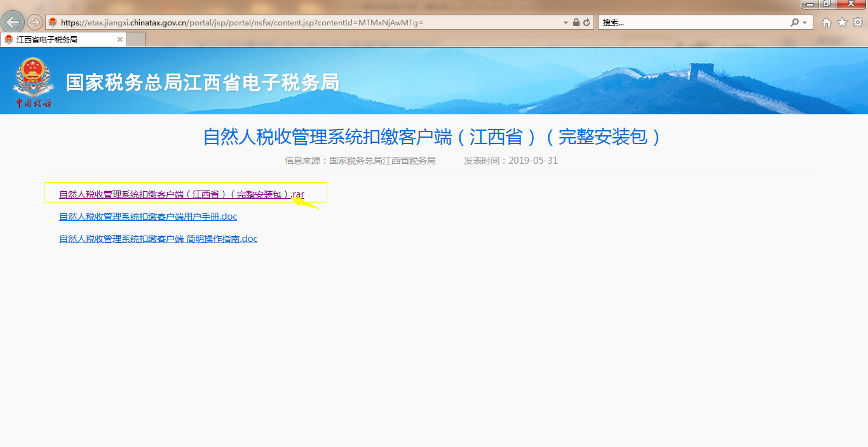Screen dimensions: 868x447
Task: Open browser Tools via the gear icon
Action: coord(859,21)
